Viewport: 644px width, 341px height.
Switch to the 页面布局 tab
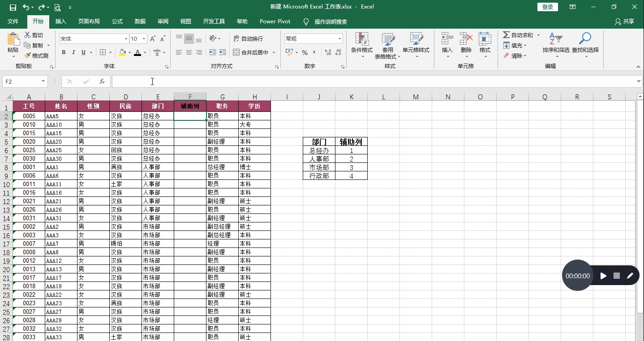(x=89, y=21)
